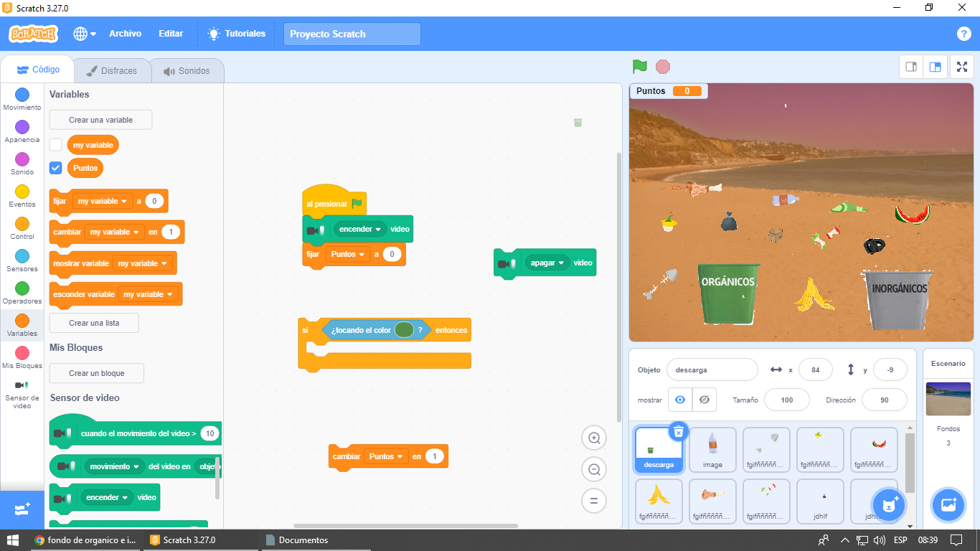The image size is (980, 551).
Task: Enter full screen stage mode
Action: pyautogui.click(x=961, y=67)
